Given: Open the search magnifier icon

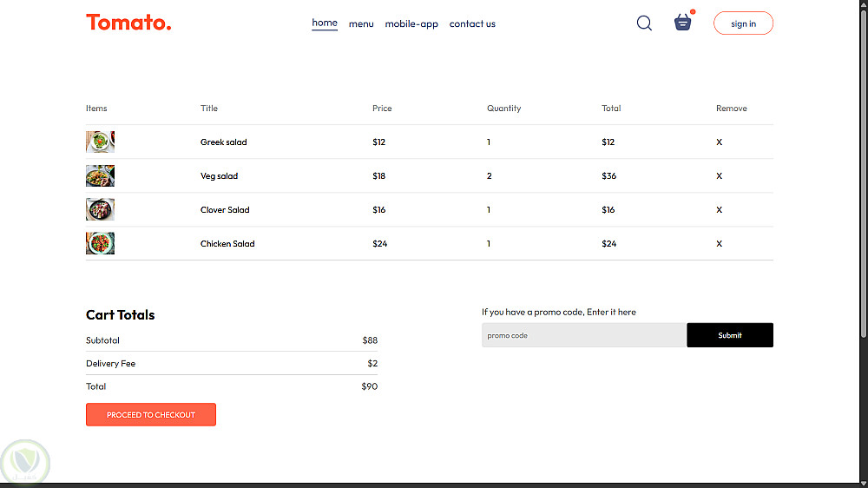Looking at the screenshot, I should tap(644, 23).
